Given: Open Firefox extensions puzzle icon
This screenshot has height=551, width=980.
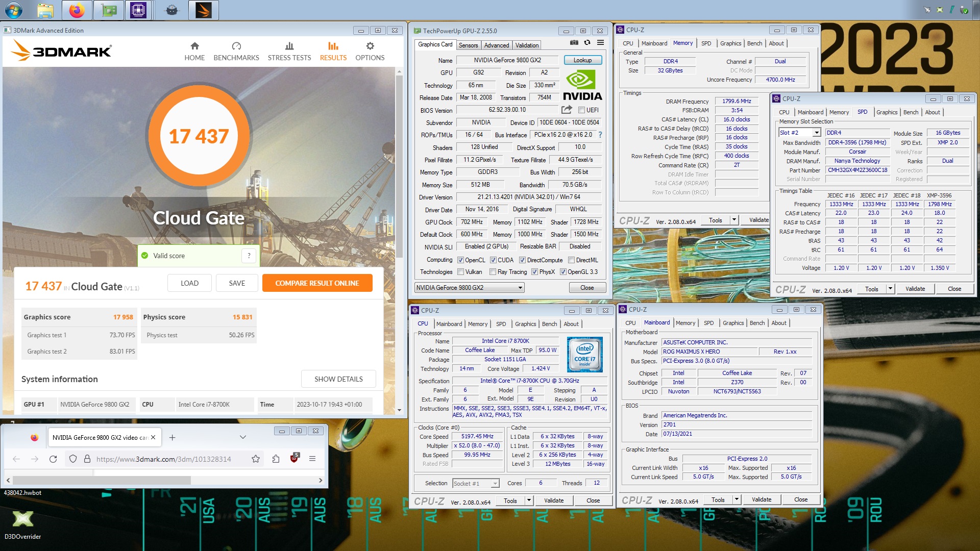Looking at the screenshot, I should pyautogui.click(x=276, y=459).
